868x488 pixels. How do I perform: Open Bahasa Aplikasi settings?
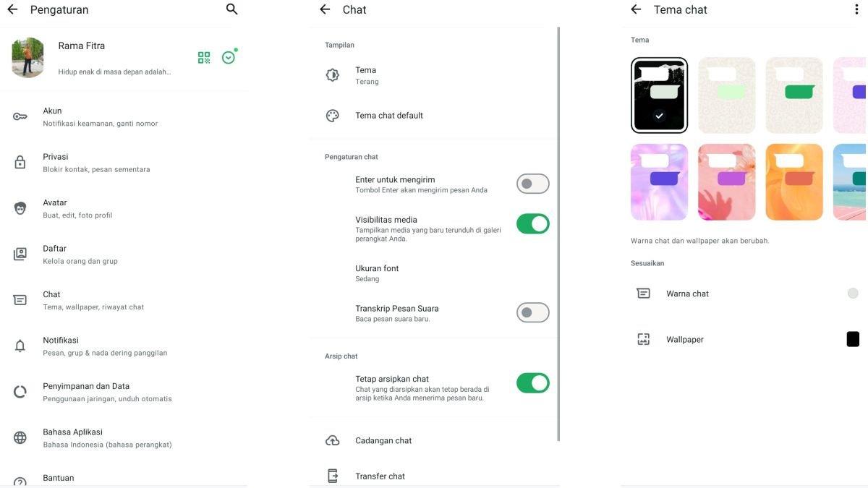pos(72,436)
